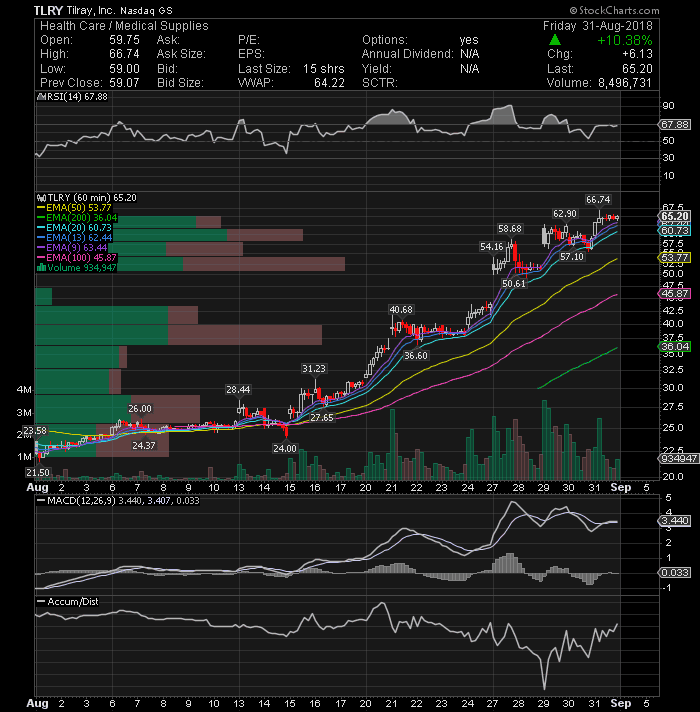Screen dimensions: 700x712
Task: Click the TLRY (60 min) 65.20 chart title
Action: coord(91,198)
